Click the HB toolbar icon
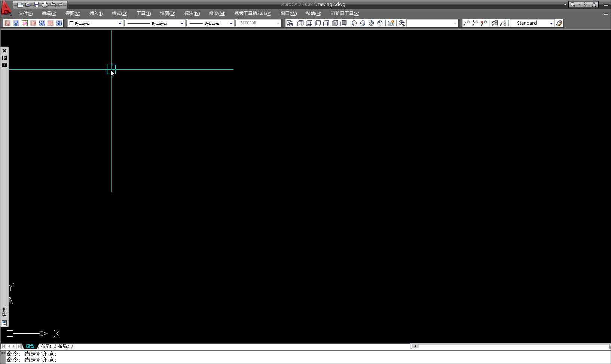Screen dimensions: 611x364 point(51,23)
